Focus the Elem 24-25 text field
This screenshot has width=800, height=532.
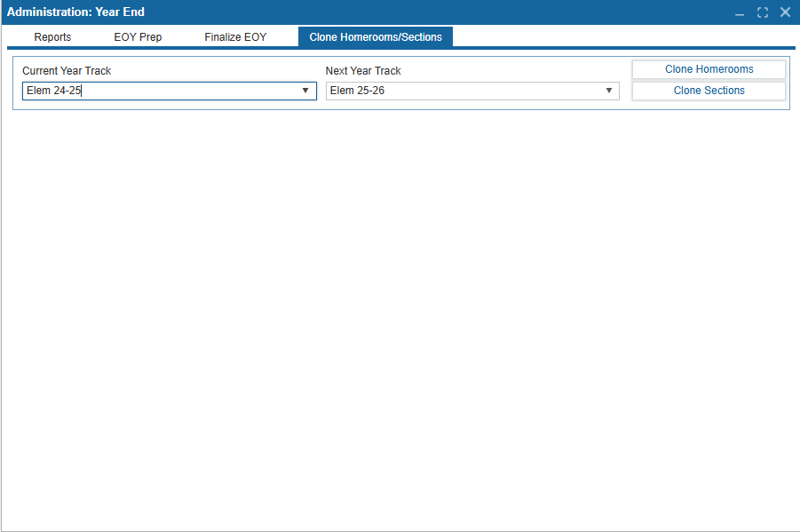160,91
